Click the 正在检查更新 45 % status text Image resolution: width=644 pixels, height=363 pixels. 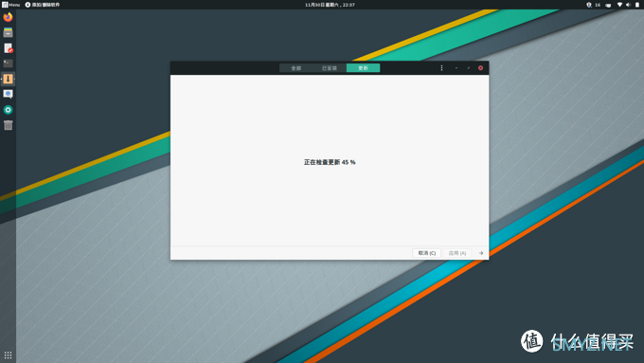tap(330, 162)
